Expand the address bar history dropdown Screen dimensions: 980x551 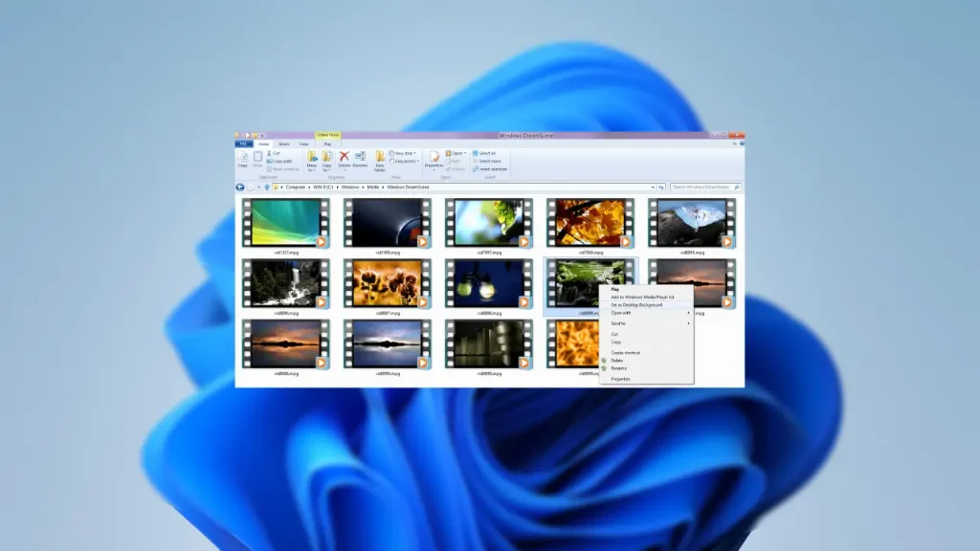(653, 187)
